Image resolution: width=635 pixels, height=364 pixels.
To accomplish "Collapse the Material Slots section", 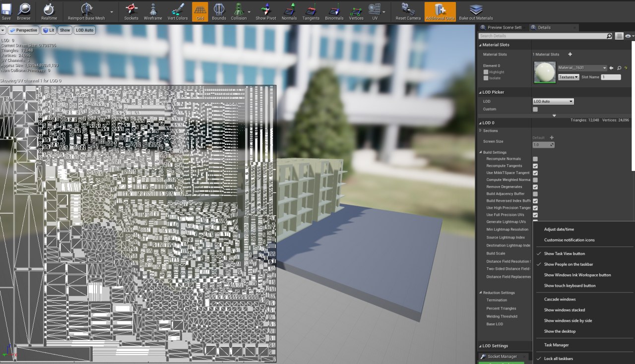I will 480,45.
